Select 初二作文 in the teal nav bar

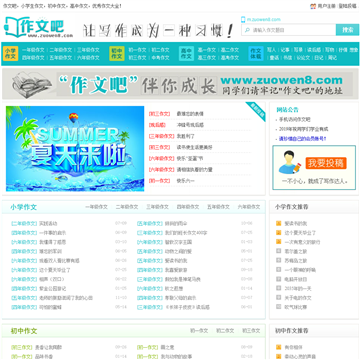click(x=160, y=50)
